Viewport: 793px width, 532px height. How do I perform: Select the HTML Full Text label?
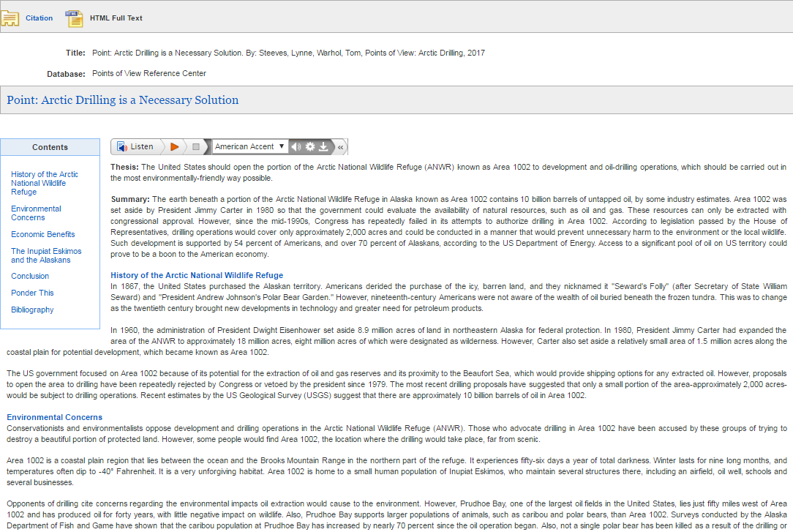pyautogui.click(x=116, y=18)
